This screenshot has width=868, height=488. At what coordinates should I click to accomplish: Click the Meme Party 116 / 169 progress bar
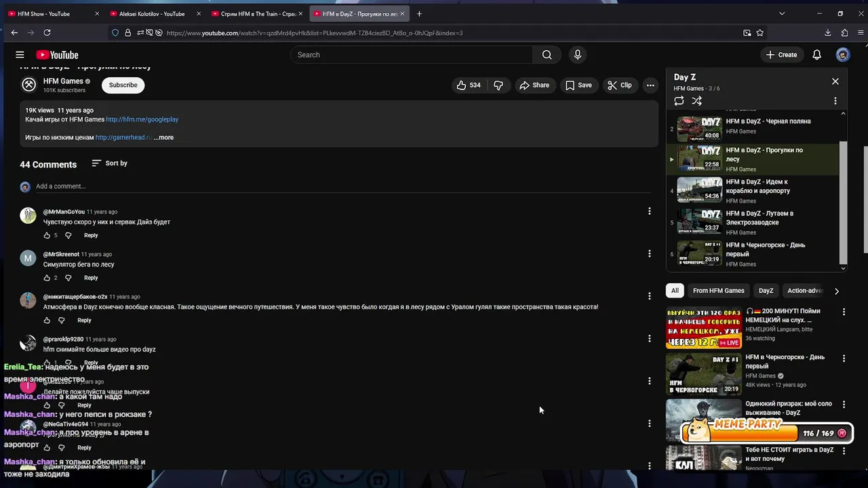766,432
